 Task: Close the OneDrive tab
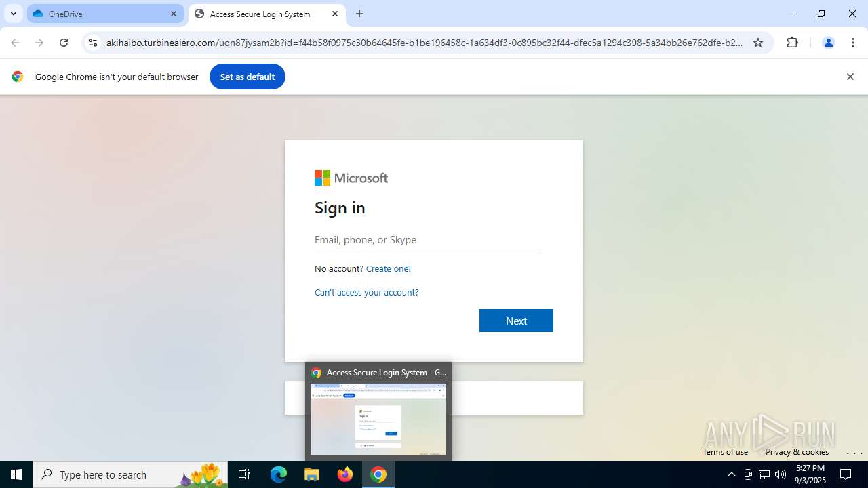tap(174, 14)
